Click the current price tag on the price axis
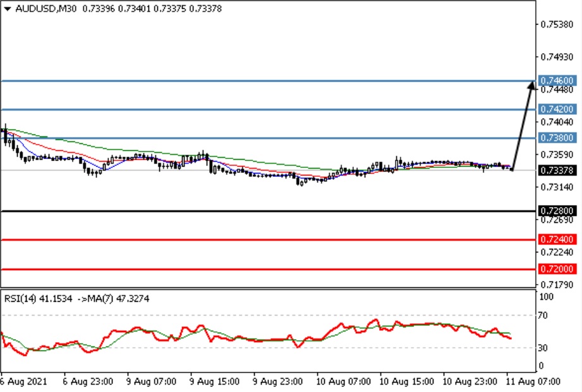 click(x=557, y=170)
